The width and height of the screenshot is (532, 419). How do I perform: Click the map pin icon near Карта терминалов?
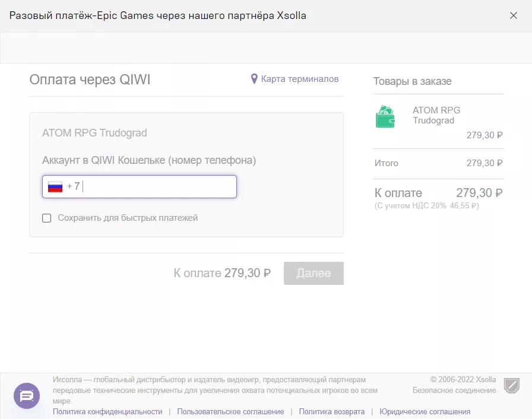click(x=254, y=79)
